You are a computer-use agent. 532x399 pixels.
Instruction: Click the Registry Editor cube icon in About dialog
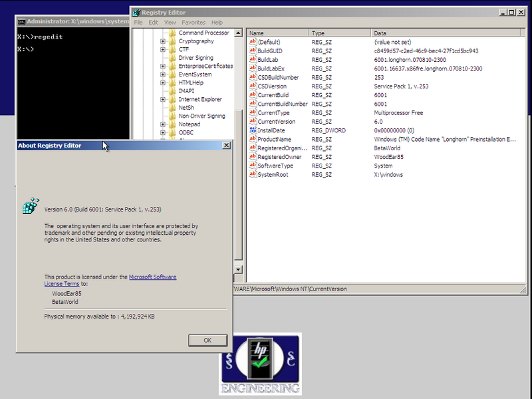click(30, 206)
